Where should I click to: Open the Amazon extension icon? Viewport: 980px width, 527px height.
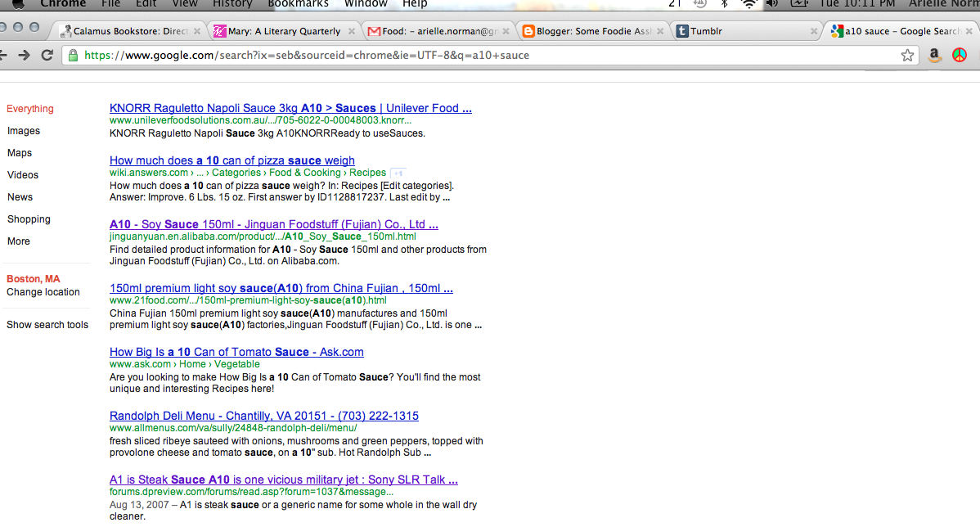(934, 55)
